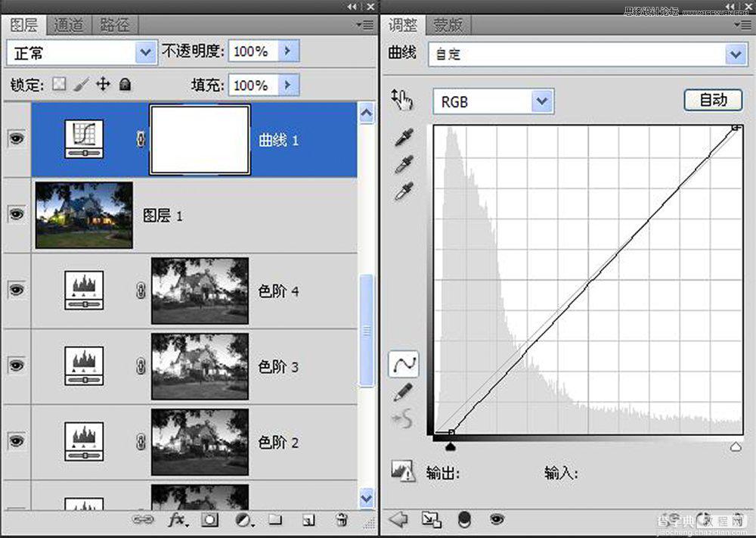
Task: Click the 图层 1 house thumbnail
Action: (84, 215)
